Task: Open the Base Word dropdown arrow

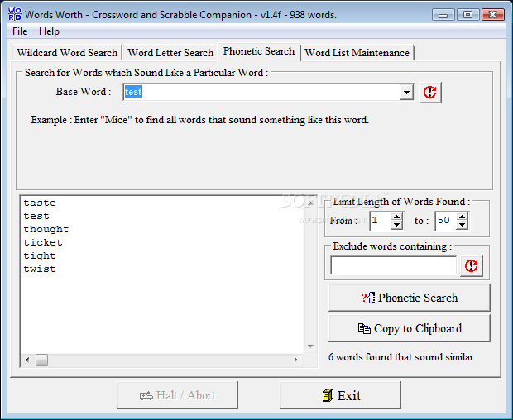Action: tap(406, 92)
